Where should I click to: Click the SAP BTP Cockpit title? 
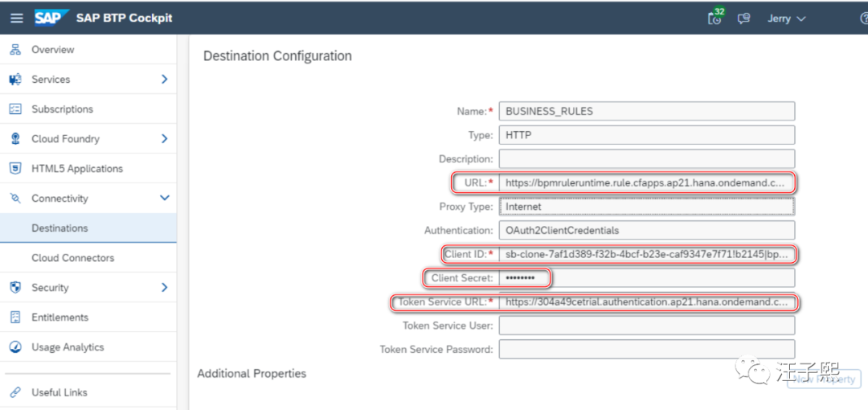click(124, 18)
